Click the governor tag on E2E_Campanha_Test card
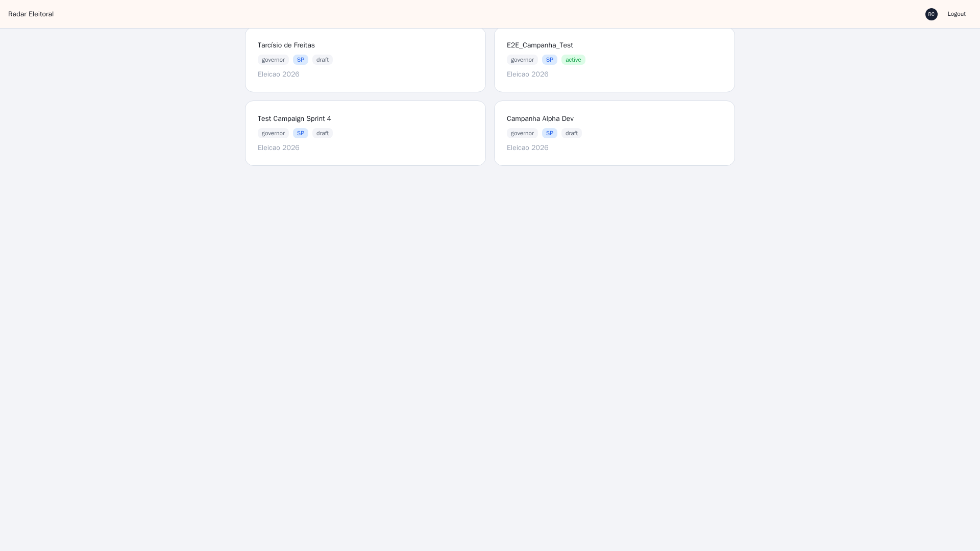 pos(522,60)
